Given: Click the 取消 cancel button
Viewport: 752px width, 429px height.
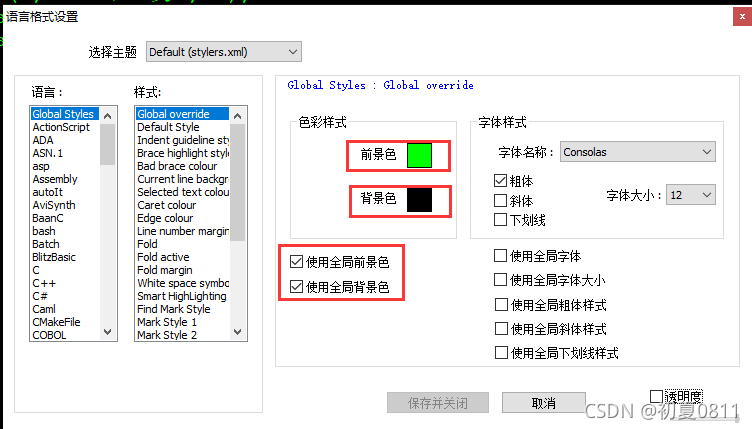Looking at the screenshot, I should click(x=544, y=403).
